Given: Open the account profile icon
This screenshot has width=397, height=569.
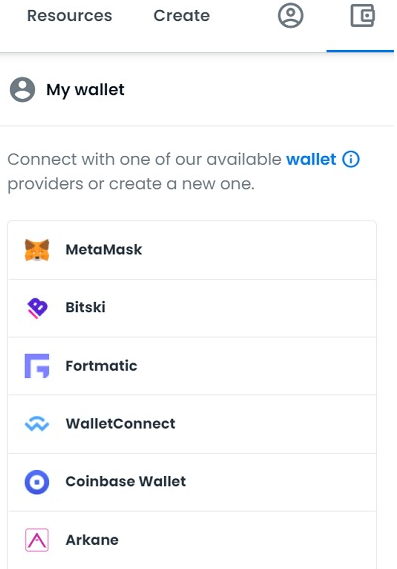Looking at the screenshot, I should (290, 16).
